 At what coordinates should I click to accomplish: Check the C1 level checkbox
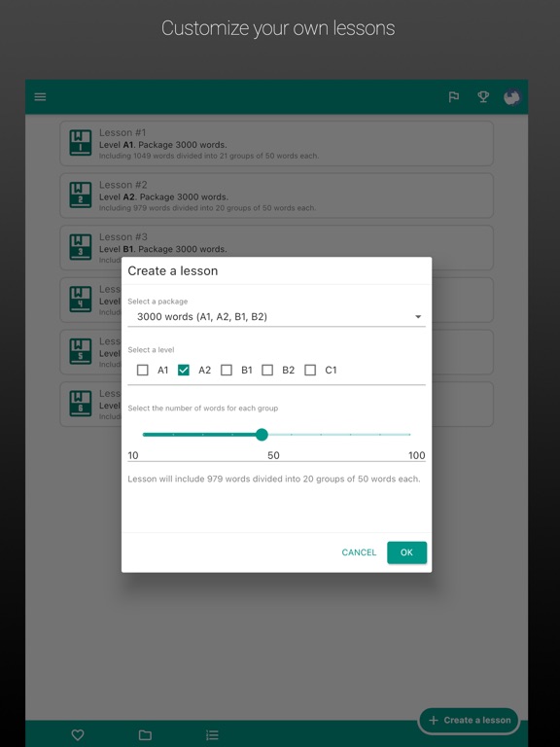pyautogui.click(x=310, y=371)
